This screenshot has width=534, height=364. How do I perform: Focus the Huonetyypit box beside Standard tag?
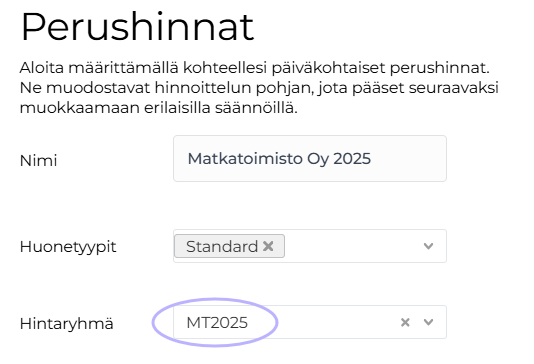click(x=352, y=246)
